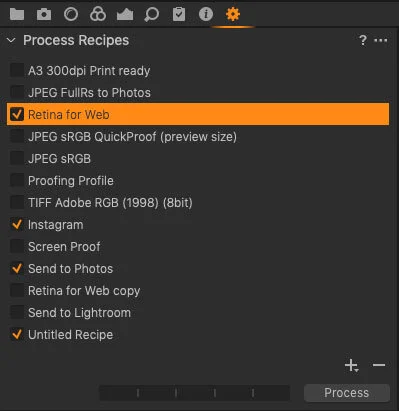This screenshot has height=411, width=399.
Task: Enable the JPEG FullRs to Photos checkbox
Action: pyautogui.click(x=17, y=92)
